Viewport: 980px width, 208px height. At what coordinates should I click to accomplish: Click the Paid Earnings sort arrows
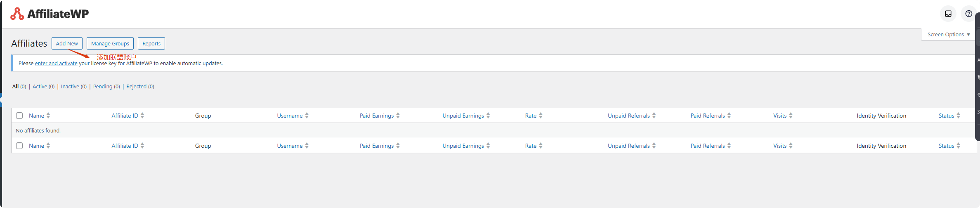click(398, 116)
